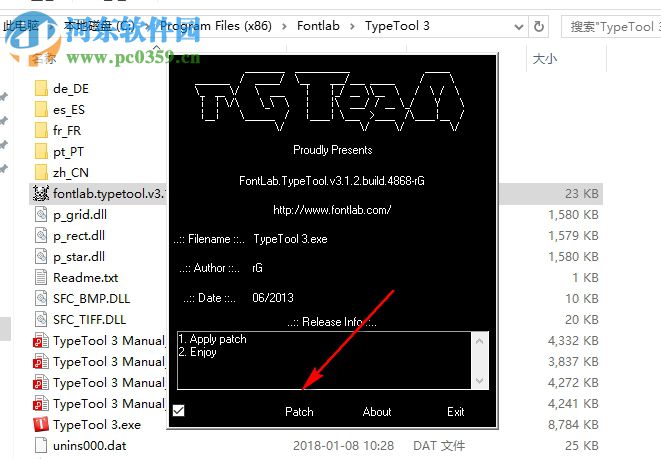Sort files by the 大小 column header
This screenshot has height=459, width=661.
[x=545, y=59]
